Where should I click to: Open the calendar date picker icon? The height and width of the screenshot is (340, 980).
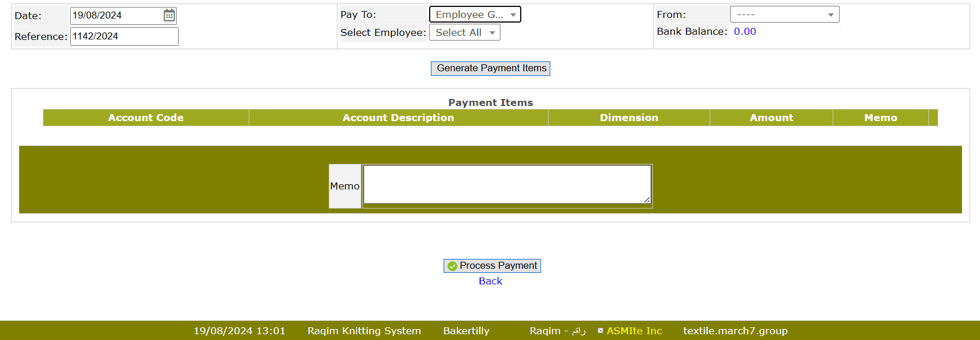[x=169, y=16]
